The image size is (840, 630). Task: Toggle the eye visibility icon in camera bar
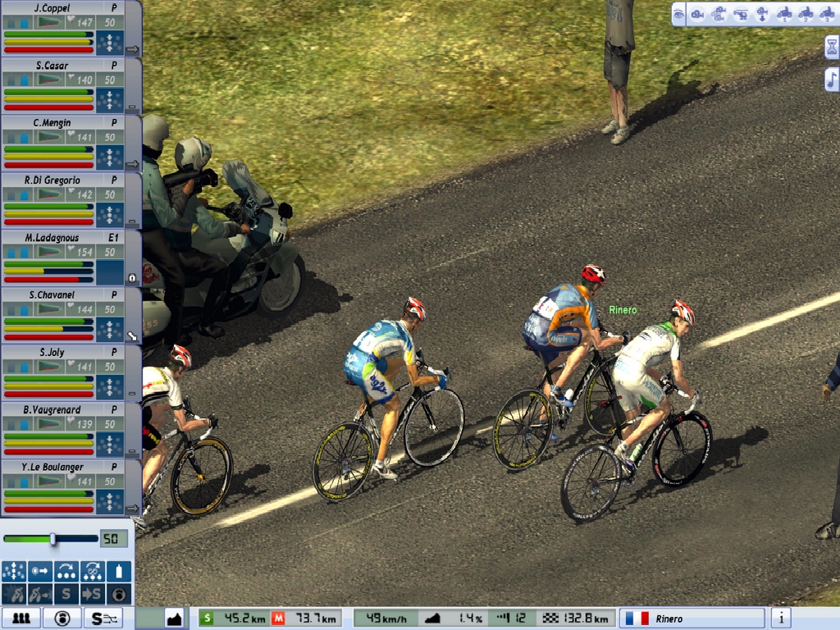point(678,13)
